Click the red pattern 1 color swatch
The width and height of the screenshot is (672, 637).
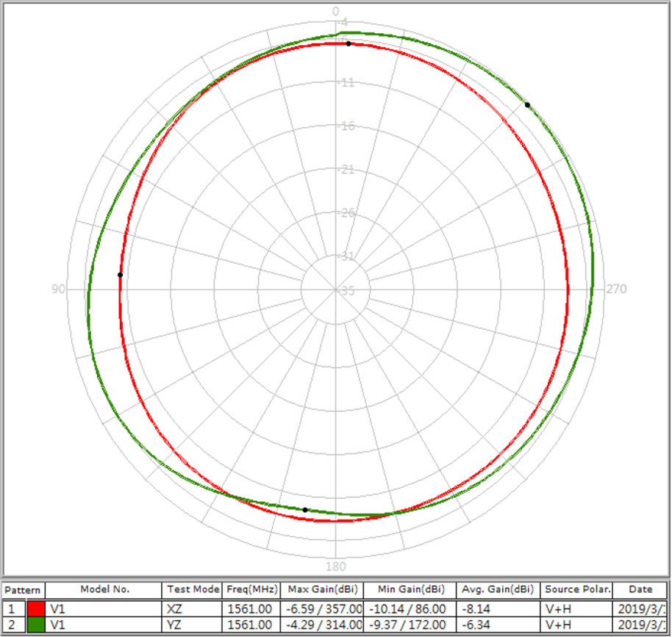point(36,609)
